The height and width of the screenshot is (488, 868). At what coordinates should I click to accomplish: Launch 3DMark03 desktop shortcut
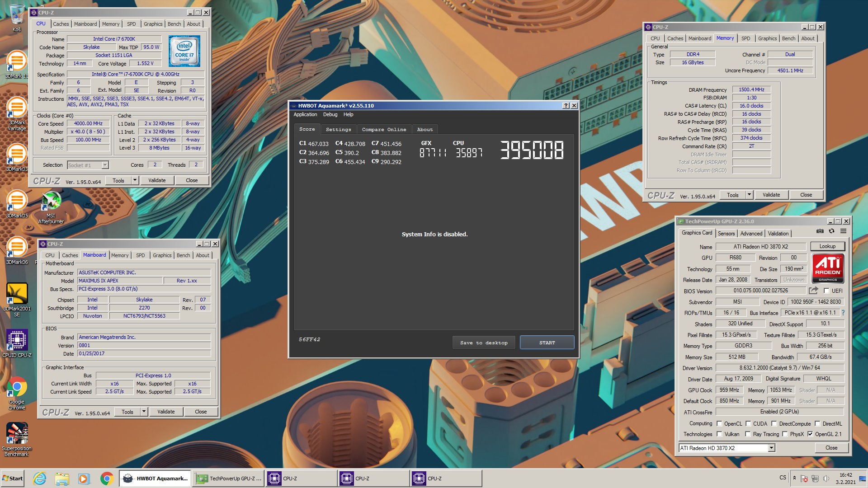(17, 157)
